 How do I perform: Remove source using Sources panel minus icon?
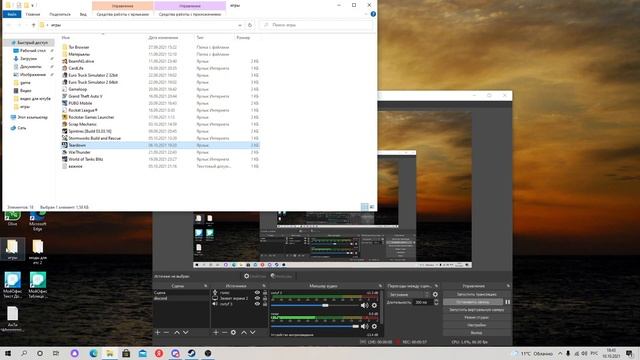pyautogui.click(x=224, y=333)
